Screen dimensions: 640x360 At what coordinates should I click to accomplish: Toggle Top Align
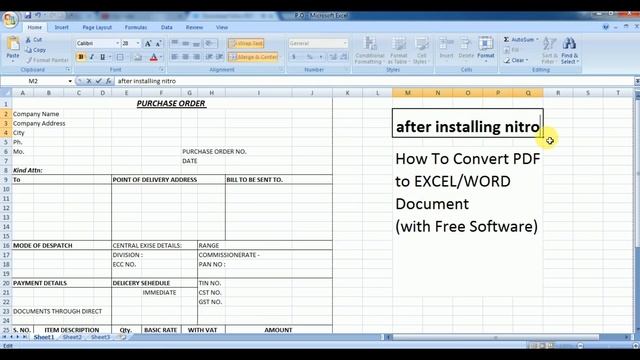tap(175, 43)
